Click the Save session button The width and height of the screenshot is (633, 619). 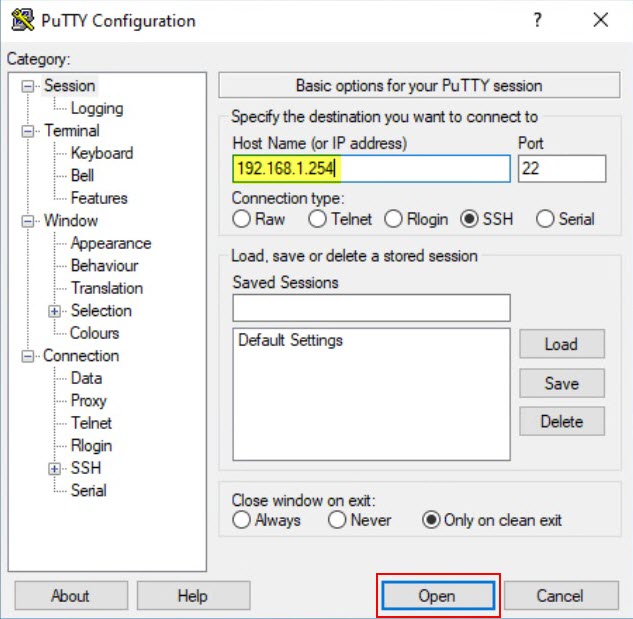pyautogui.click(x=561, y=383)
